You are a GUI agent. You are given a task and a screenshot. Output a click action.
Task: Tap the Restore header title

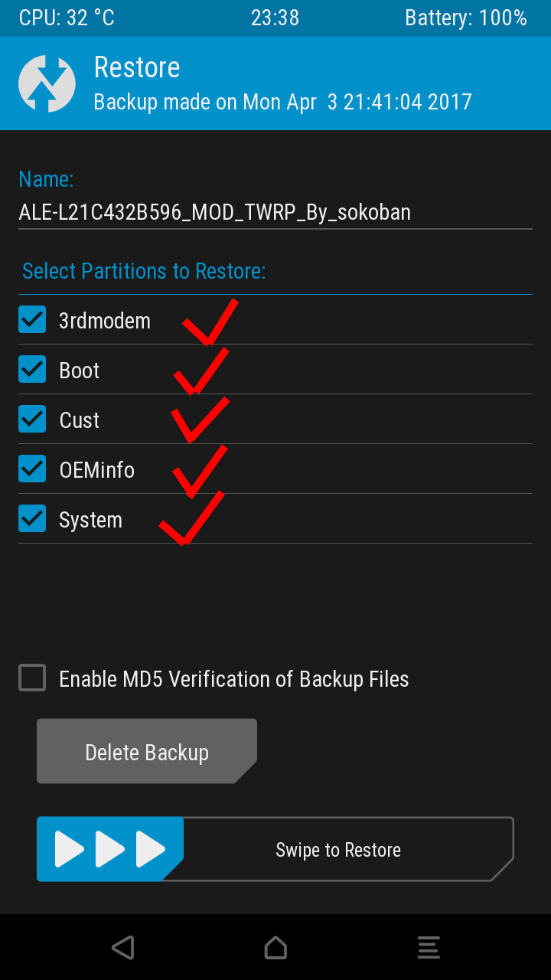(x=137, y=67)
